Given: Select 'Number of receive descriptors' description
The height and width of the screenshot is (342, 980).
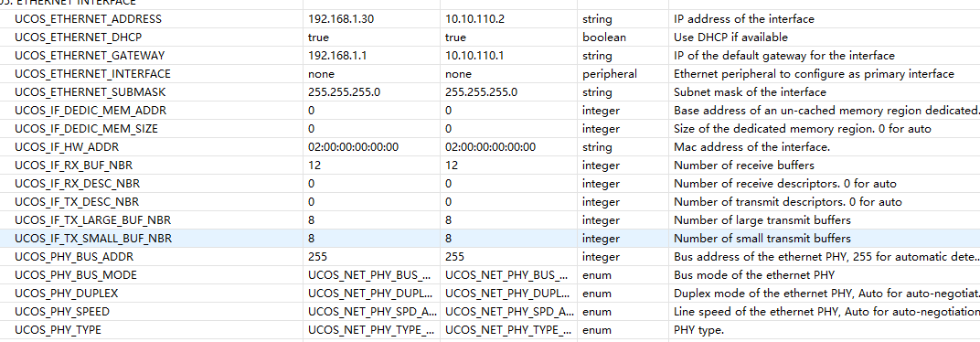Looking at the screenshot, I should 785,184.
